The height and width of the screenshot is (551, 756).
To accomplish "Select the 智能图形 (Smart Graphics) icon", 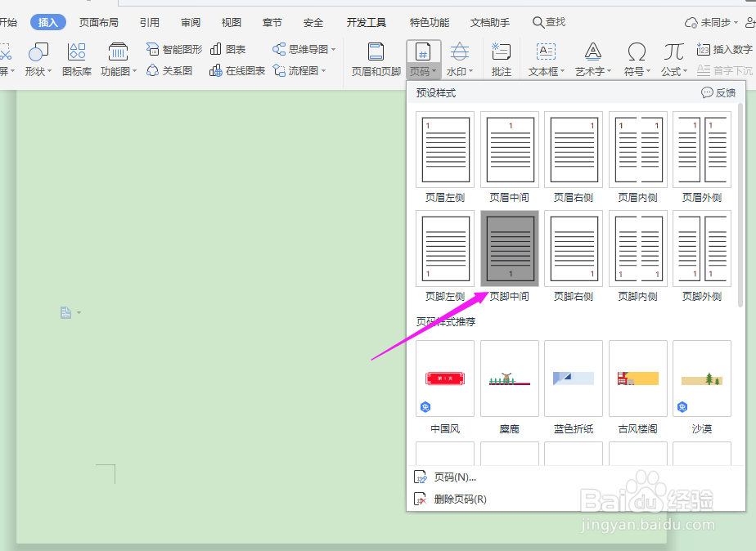I will pos(173,48).
